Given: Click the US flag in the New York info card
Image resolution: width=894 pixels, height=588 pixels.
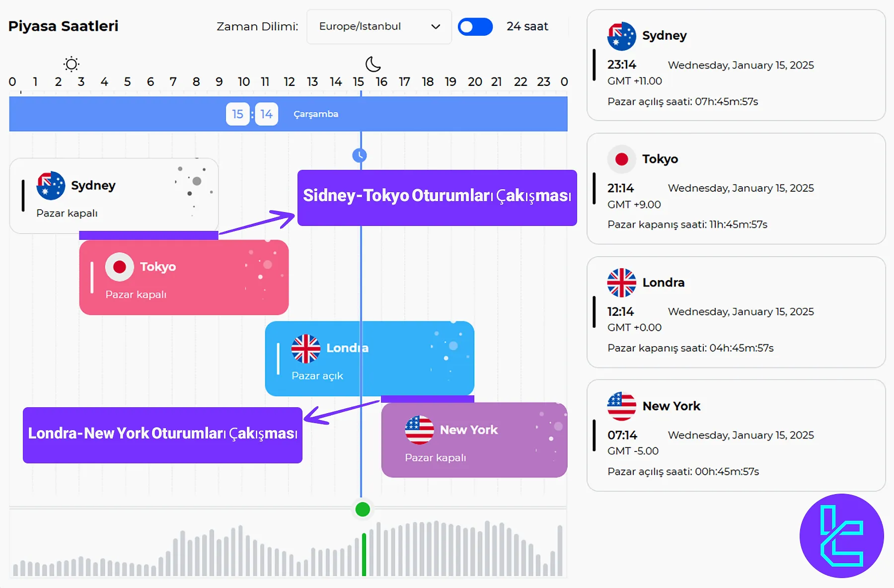Looking at the screenshot, I should coord(621,406).
